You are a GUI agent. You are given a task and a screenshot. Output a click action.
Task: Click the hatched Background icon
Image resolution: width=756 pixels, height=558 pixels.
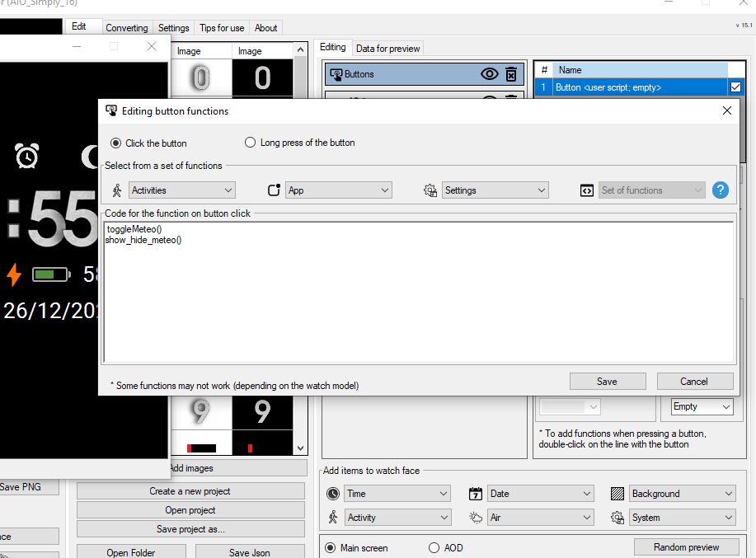coord(617,494)
